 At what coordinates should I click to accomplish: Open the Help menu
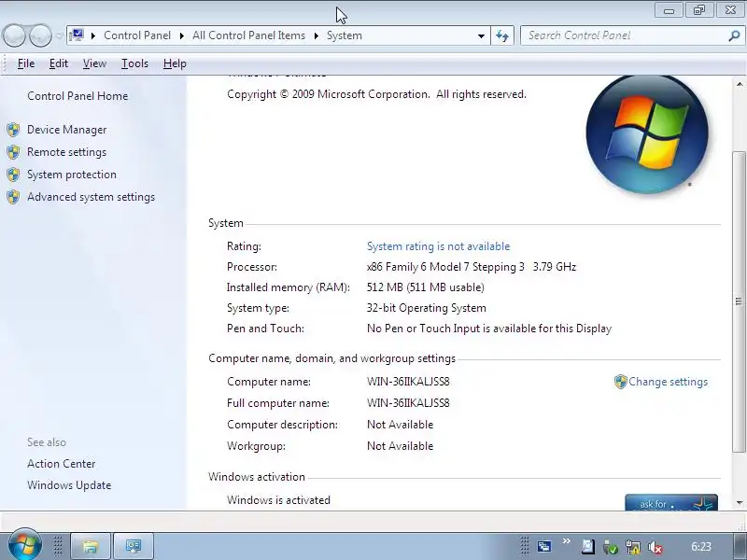point(175,63)
